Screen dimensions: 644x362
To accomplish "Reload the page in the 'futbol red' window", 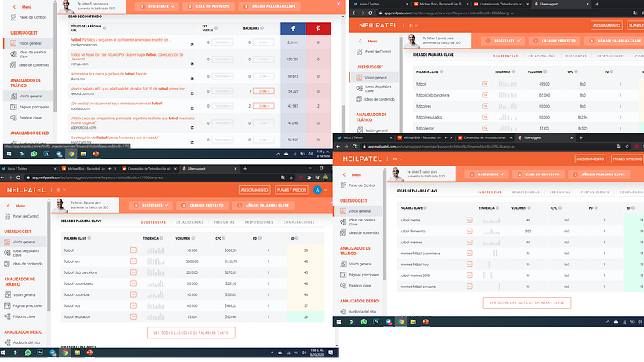I will (x=19, y=177).
